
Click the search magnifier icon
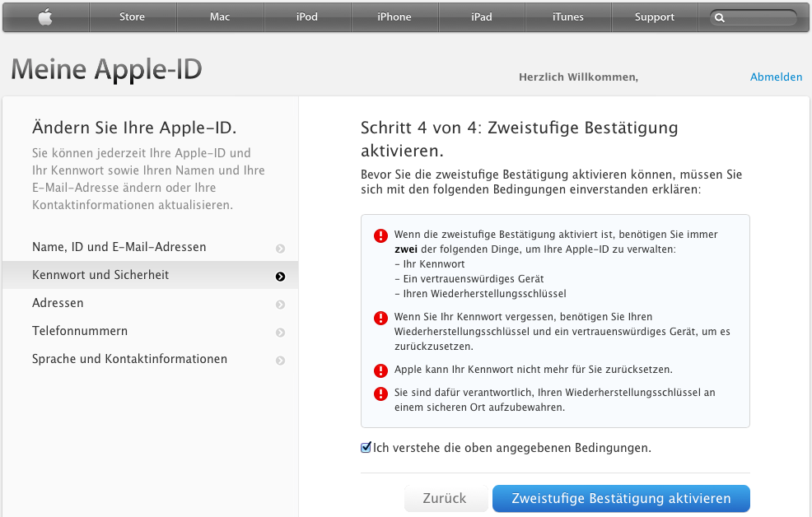coord(719,17)
